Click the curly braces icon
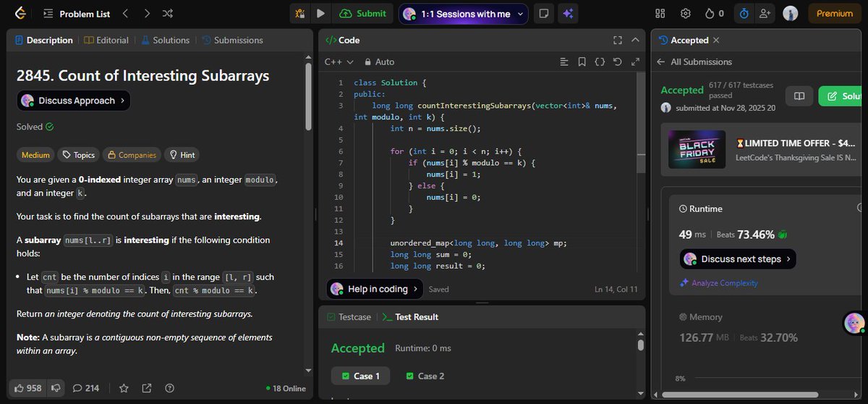 (600, 62)
